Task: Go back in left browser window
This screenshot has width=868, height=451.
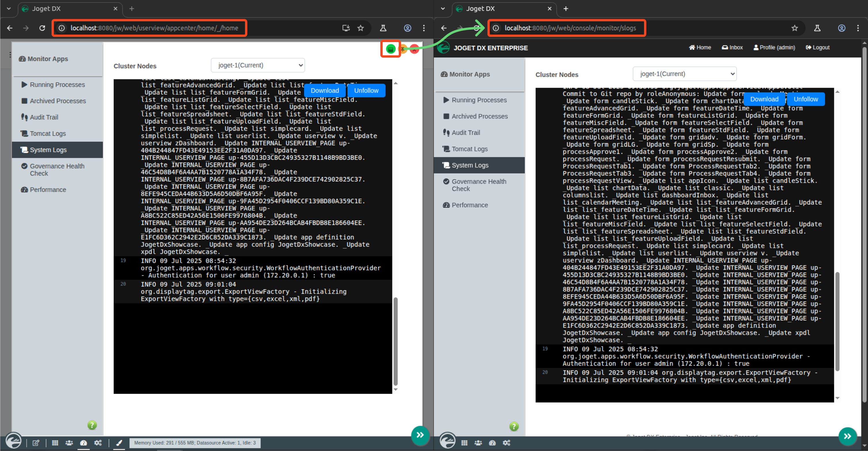Action: (x=10, y=28)
